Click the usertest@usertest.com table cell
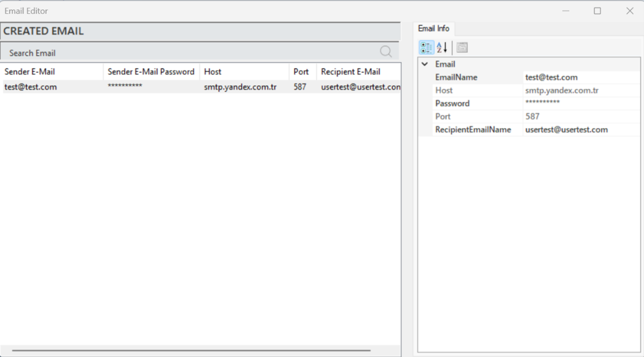 tap(360, 87)
